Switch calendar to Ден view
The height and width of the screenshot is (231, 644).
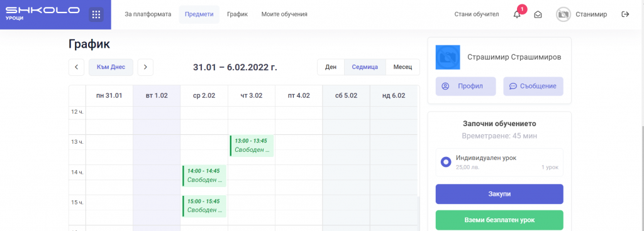(x=331, y=67)
